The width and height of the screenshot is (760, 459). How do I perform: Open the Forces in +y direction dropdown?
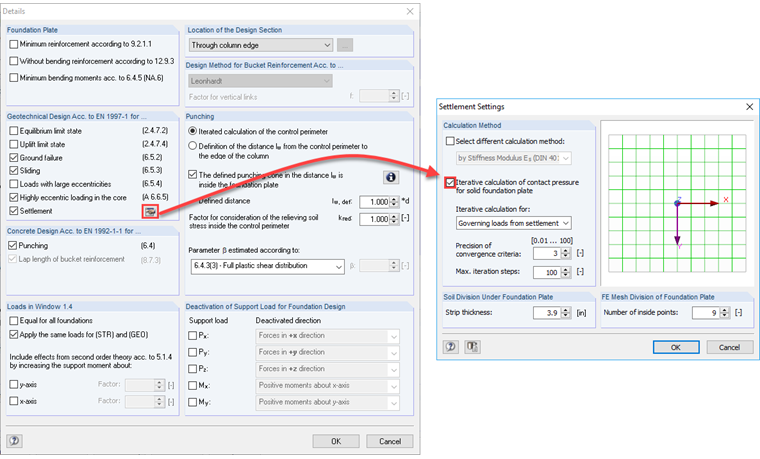pos(328,352)
